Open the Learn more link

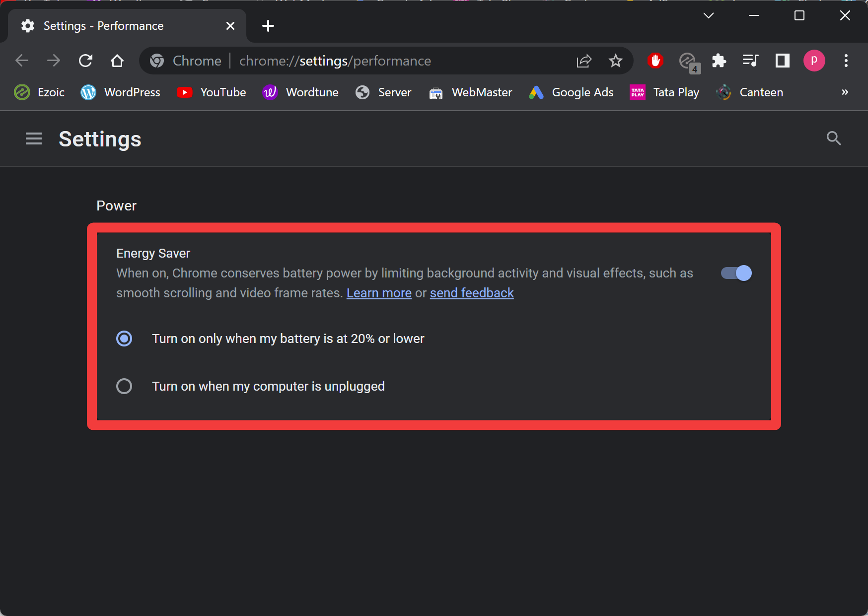coord(379,293)
